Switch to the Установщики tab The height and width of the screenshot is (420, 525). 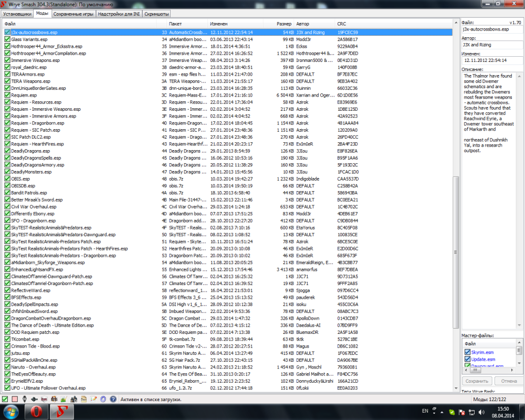pyautogui.click(x=17, y=14)
